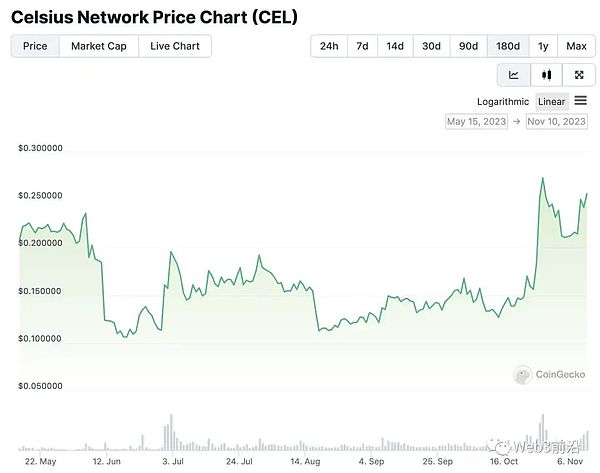Select the line chart view icon

[514, 75]
